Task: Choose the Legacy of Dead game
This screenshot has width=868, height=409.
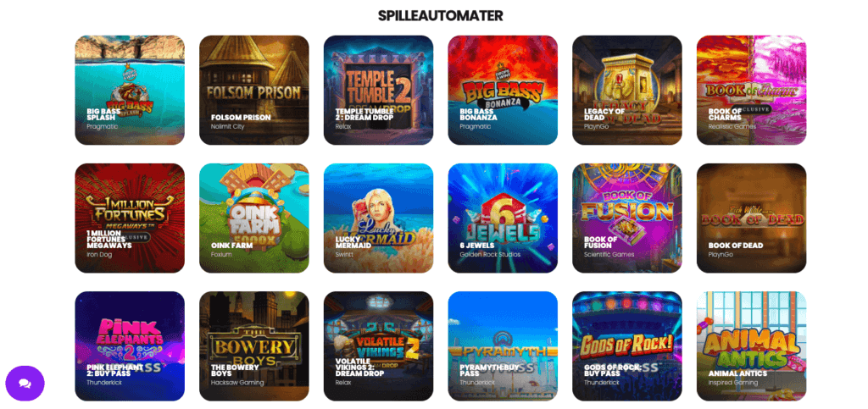Action: 627,90
